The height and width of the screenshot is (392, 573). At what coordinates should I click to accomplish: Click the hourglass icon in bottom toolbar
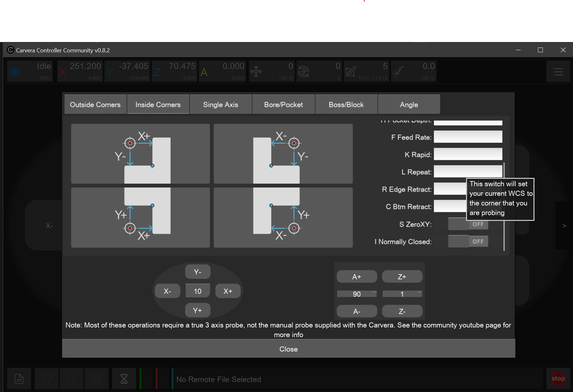[124, 379]
